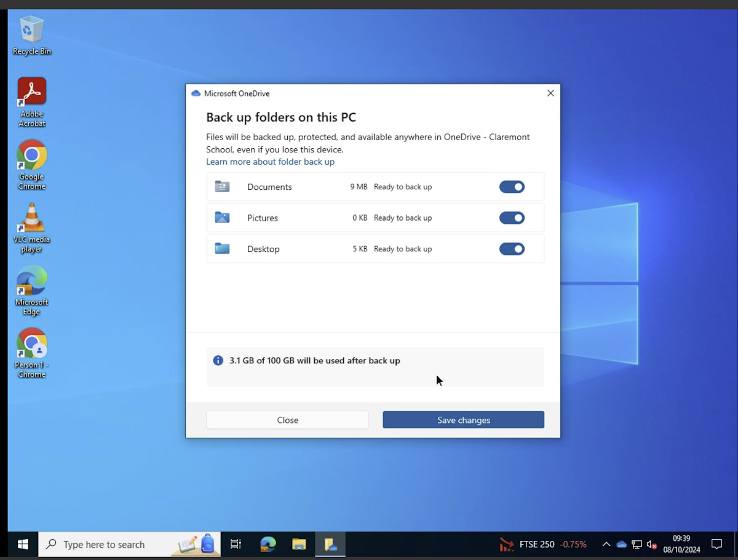Open the Windows Start menu
Screen dimensions: 738x560
(x=23, y=545)
